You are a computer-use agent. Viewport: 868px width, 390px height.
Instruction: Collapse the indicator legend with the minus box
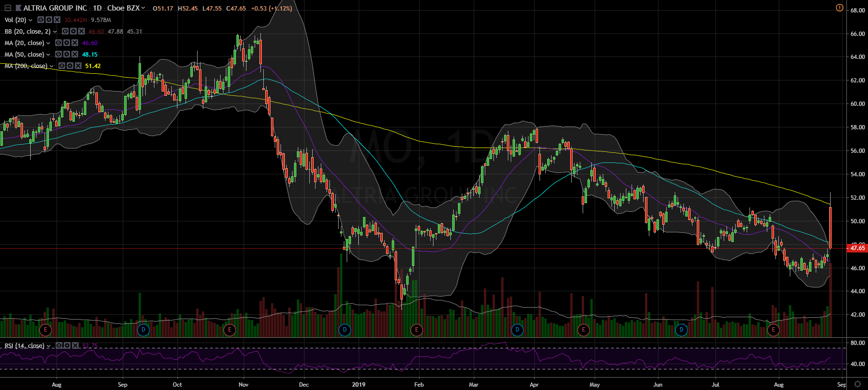8,8
